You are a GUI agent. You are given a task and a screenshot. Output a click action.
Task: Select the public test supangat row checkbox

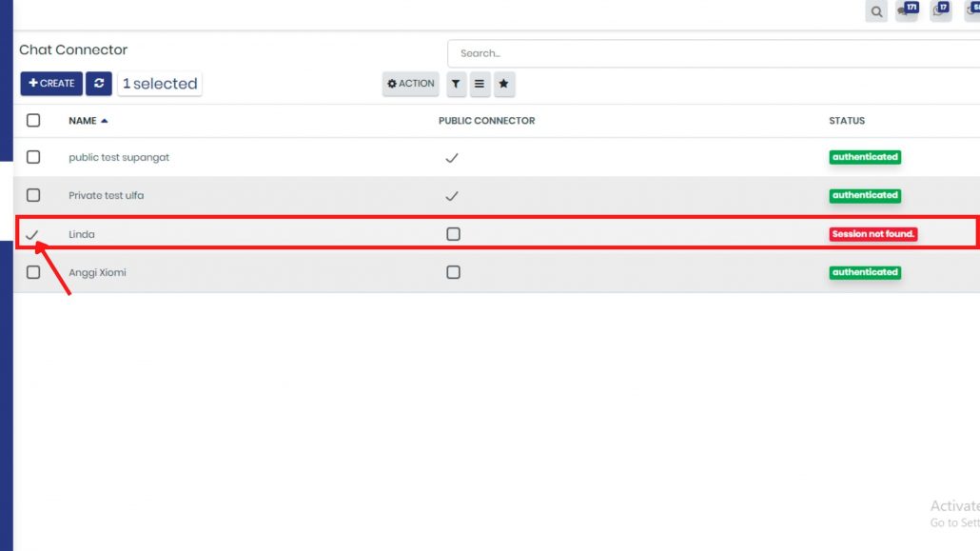pyautogui.click(x=33, y=157)
